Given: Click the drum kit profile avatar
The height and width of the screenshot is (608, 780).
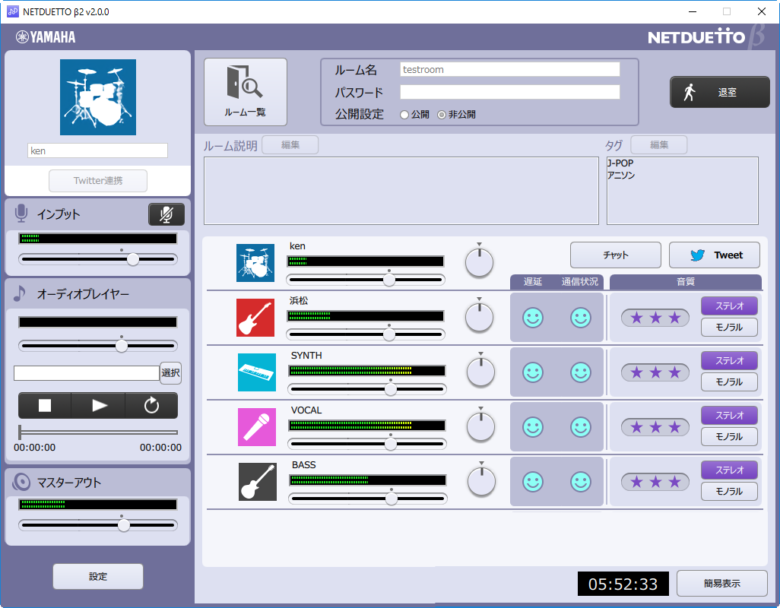Looking at the screenshot, I should point(98,97).
